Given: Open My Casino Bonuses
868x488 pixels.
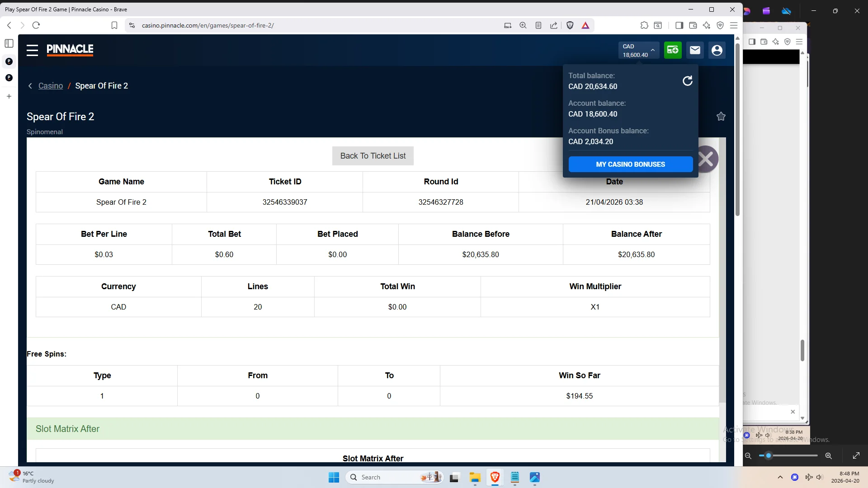Looking at the screenshot, I should (630, 164).
